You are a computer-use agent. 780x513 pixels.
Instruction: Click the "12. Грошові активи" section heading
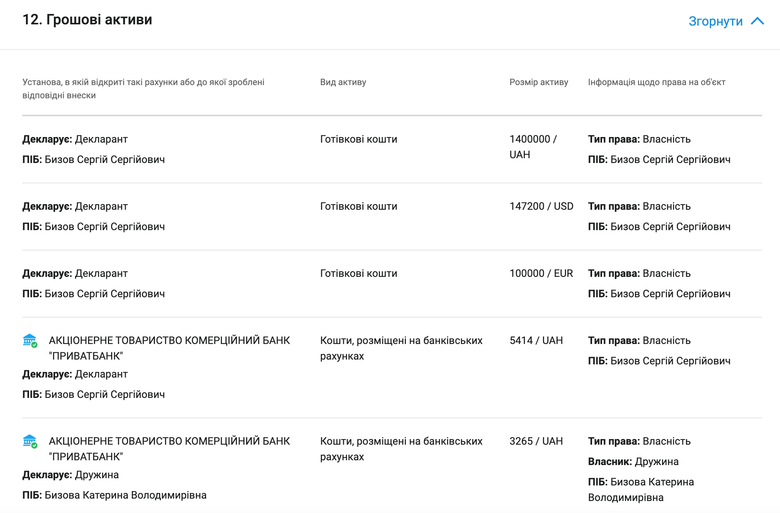click(87, 20)
